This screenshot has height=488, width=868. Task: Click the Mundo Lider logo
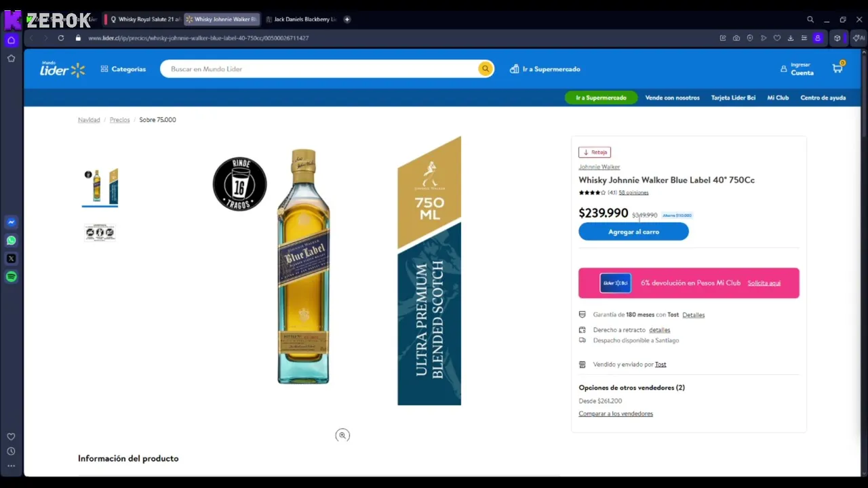click(62, 68)
